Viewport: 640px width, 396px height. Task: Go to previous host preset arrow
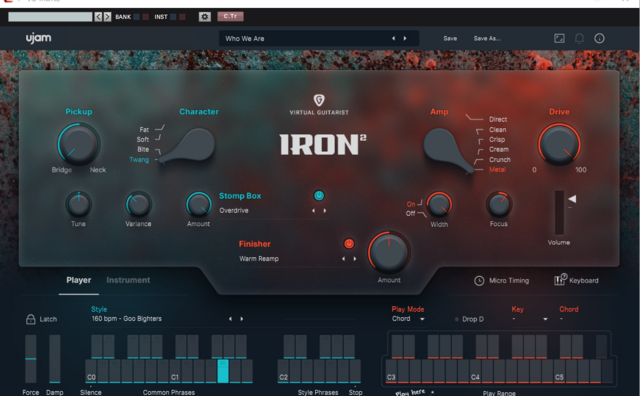pos(98,17)
